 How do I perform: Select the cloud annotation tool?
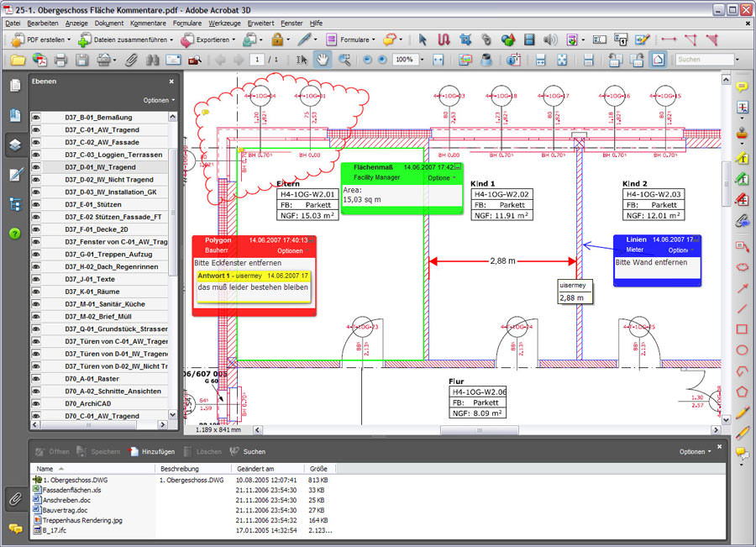pyautogui.click(x=742, y=266)
